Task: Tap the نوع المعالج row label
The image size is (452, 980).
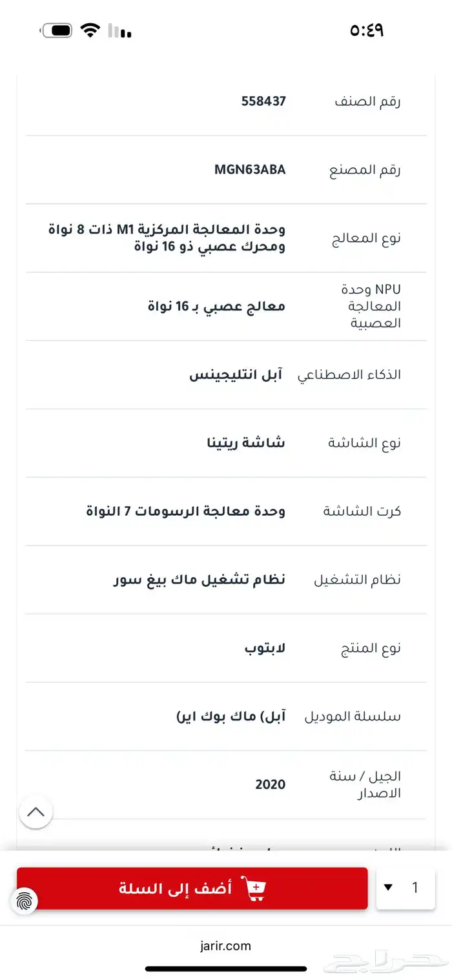Action: [367, 238]
